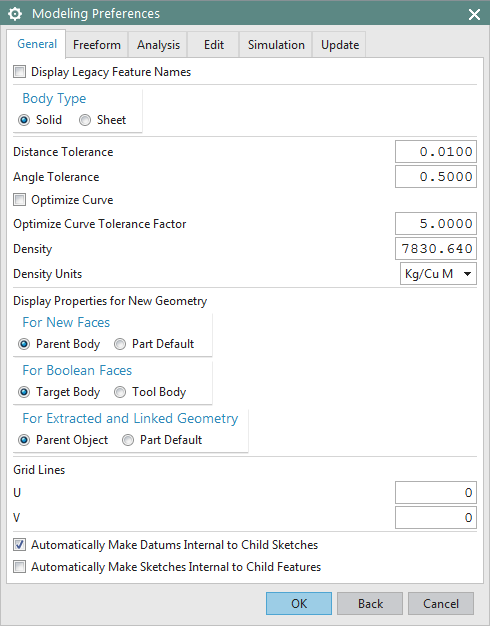Select Part Default for extracted geometry
The height and width of the screenshot is (626, 490).
(128, 440)
